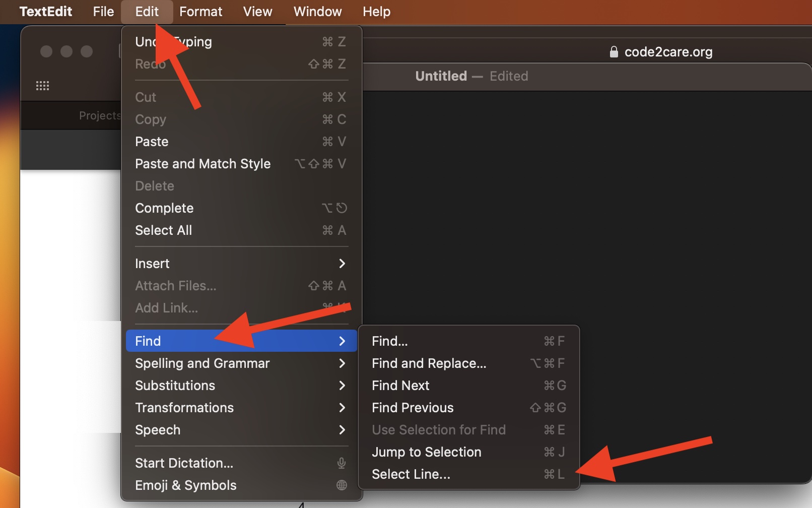The width and height of the screenshot is (812, 508).
Task: Click Select All in the Edit menu
Action: point(163,230)
